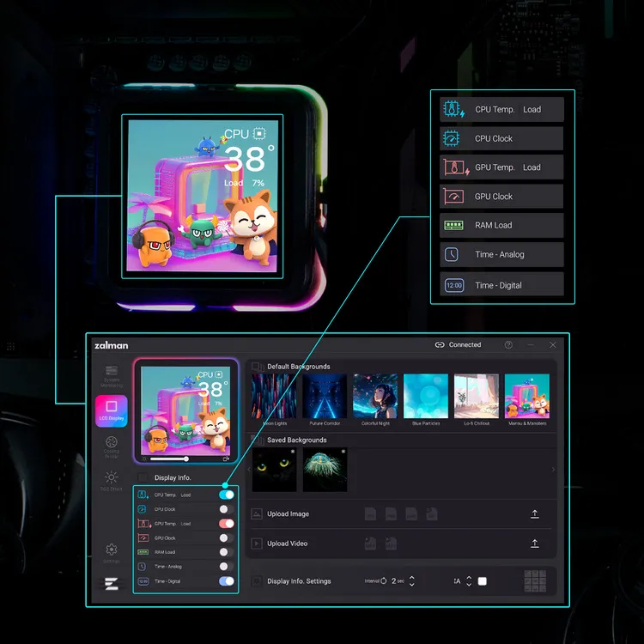Click the help question mark icon

coord(508,345)
